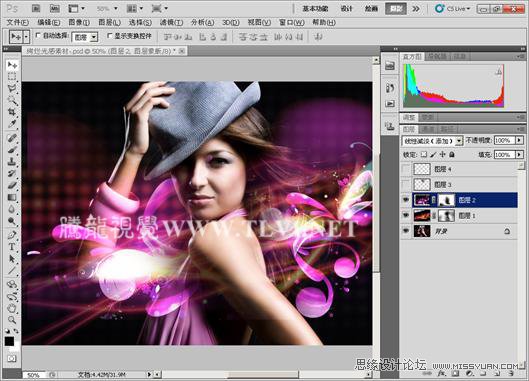
Task: Select the Path Selection tool
Action: pyautogui.click(x=12, y=259)
